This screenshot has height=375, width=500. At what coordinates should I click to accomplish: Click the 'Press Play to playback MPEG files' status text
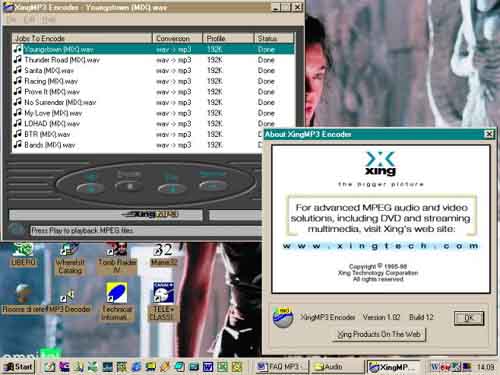(x=82, y=230)
